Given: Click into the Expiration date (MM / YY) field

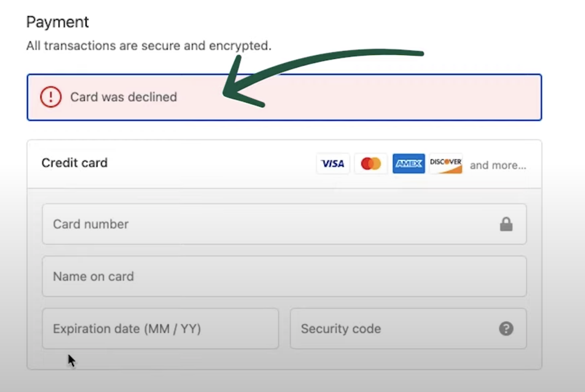Looking at the screenshot, I should coord(160,329).
